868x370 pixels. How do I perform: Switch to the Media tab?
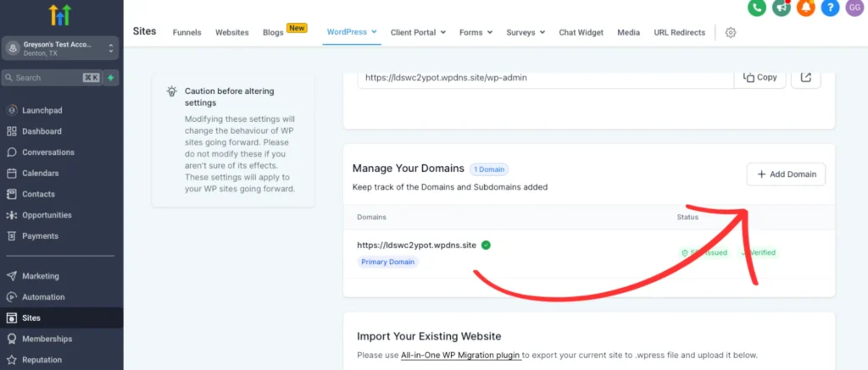point(629,33)
